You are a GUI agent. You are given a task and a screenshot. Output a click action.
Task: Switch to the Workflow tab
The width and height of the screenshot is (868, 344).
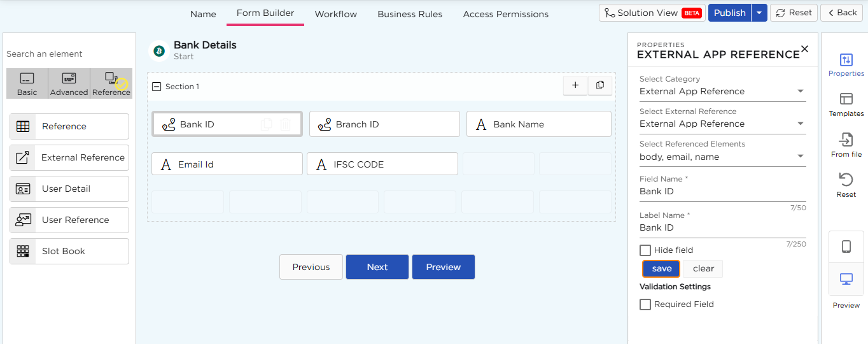coord(336,14)
